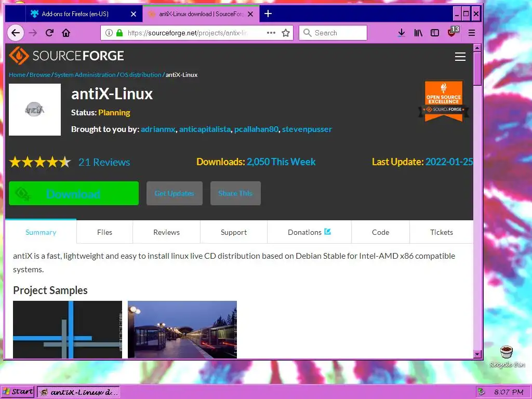Image resolution: width=532 pixels, height=399 pixels.
Task: Click the browser forward arrow
Action: pyautogui.click(x=33, y=33)
